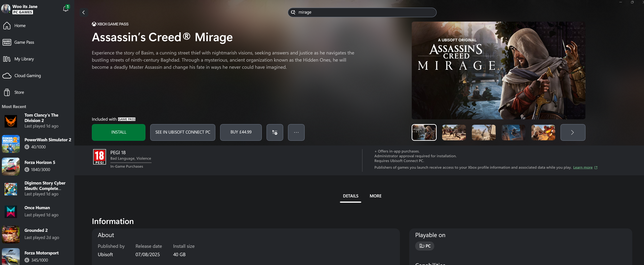Select the second screenshot thumbnail

coord(454,132)
